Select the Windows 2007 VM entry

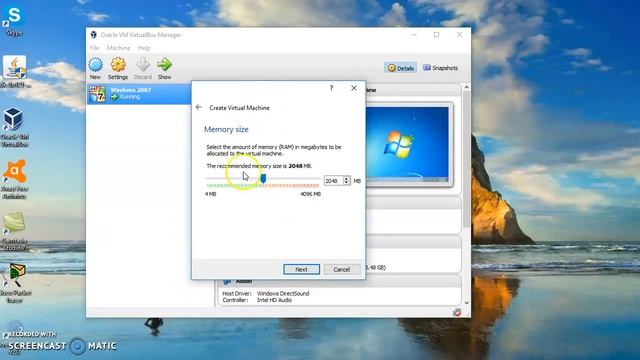click(139, 94)
